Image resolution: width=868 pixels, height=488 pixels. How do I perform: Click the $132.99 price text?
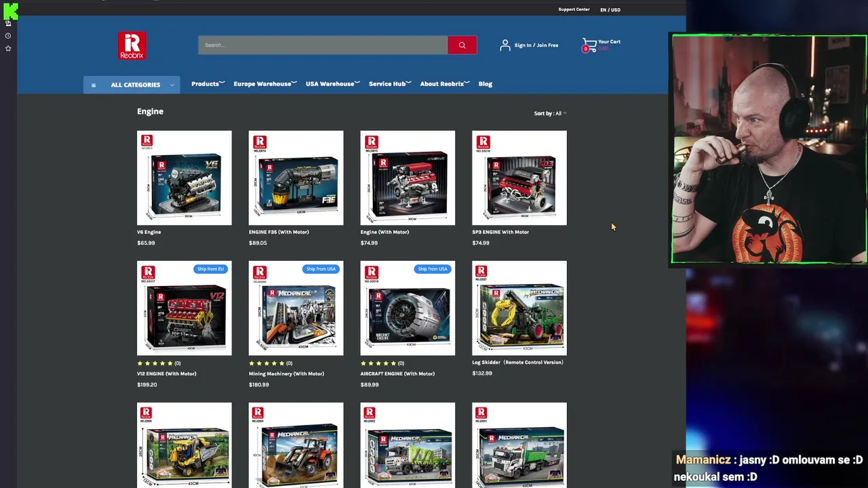[482, 373]
